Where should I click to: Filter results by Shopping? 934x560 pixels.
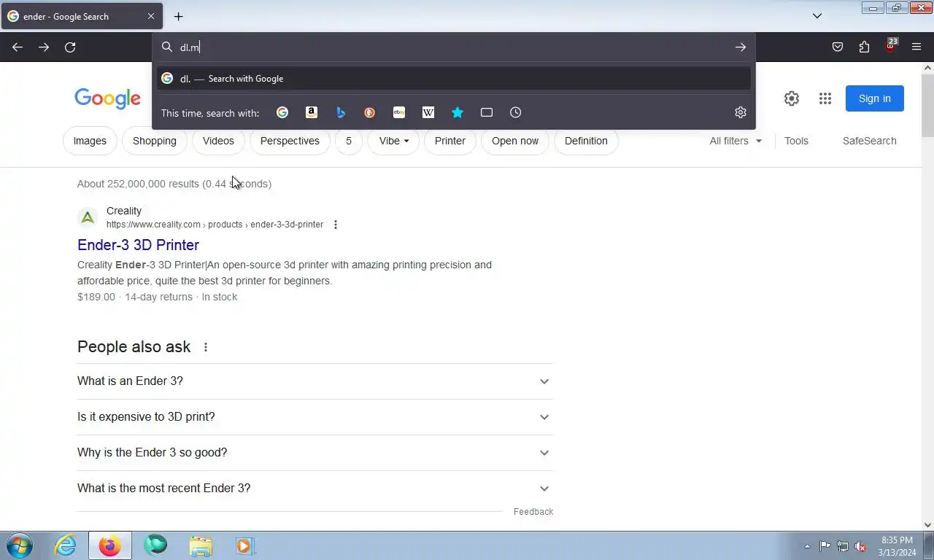click(155, 141)
